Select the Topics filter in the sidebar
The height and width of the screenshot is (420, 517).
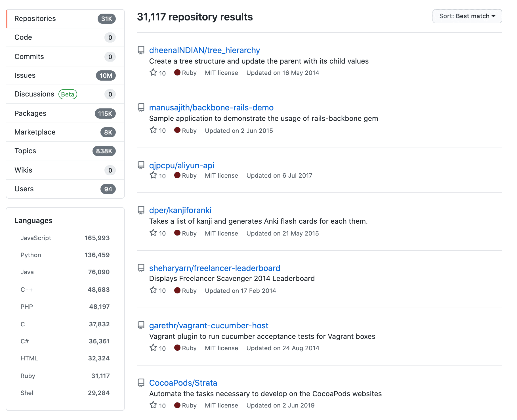point(25,151)
